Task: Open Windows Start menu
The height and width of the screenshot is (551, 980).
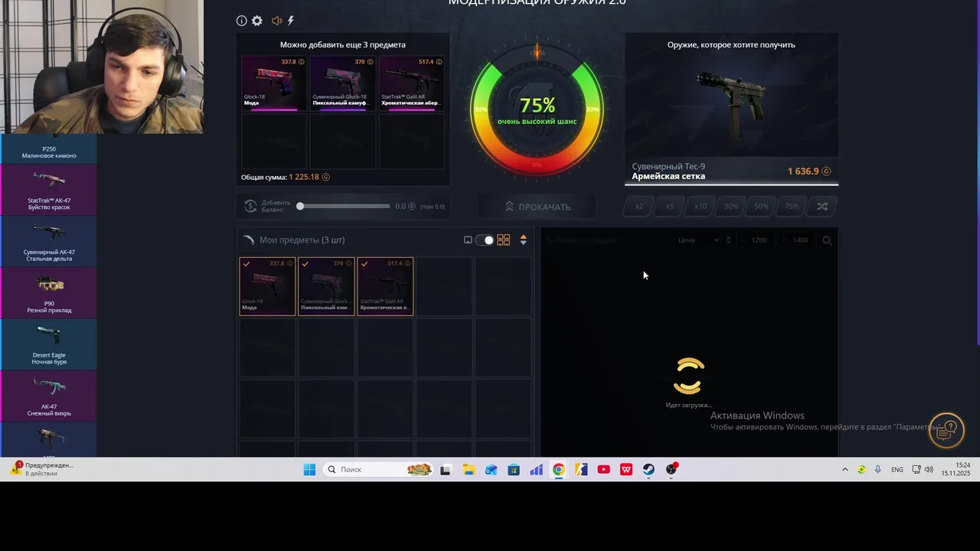Action: click(x=309, y=470)
